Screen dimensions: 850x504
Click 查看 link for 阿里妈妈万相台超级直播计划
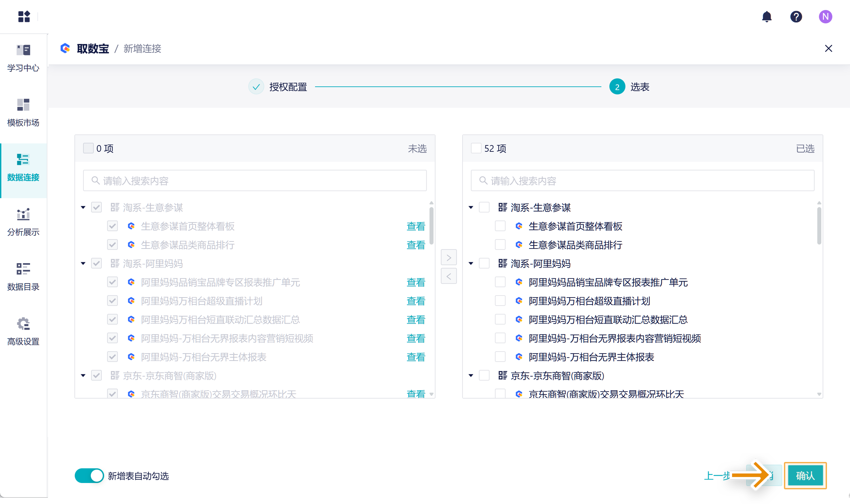pos(415,301)
